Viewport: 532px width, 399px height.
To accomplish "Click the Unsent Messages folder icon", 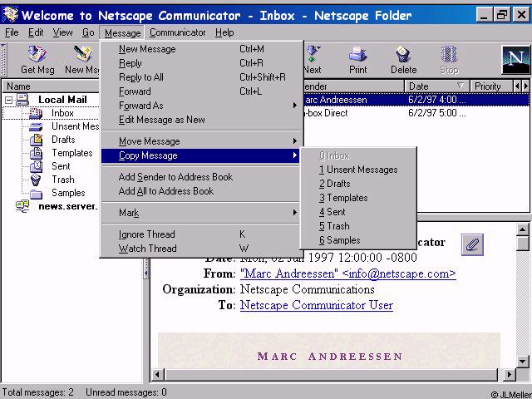I will 36,126.
